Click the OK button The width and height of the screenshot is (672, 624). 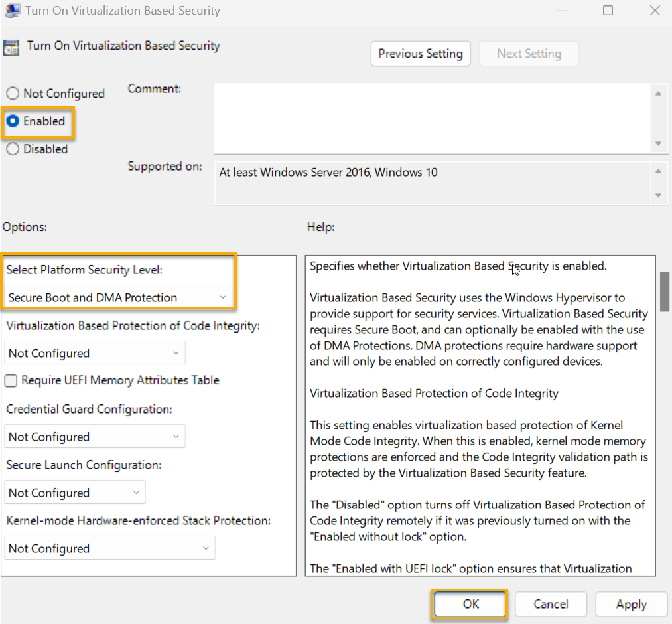point(469,604)
